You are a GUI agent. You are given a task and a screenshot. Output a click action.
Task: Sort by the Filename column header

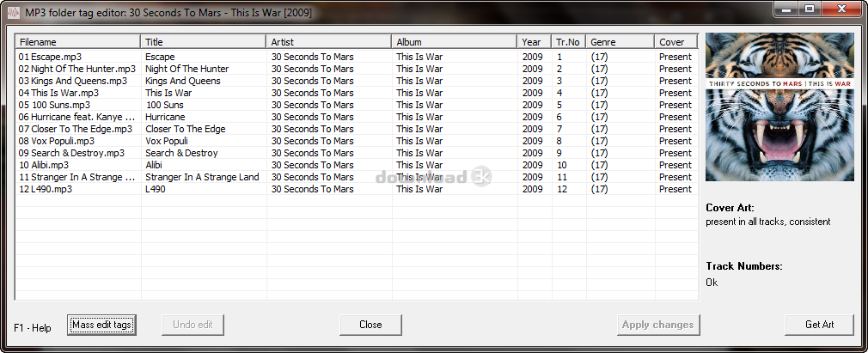coord(78,42)
